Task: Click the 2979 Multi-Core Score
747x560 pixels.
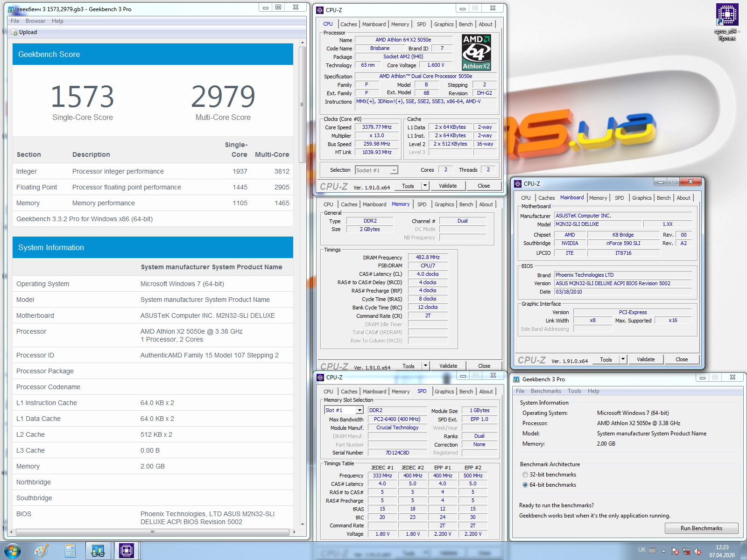Action: pyautogui.click(x=223, y=96)
